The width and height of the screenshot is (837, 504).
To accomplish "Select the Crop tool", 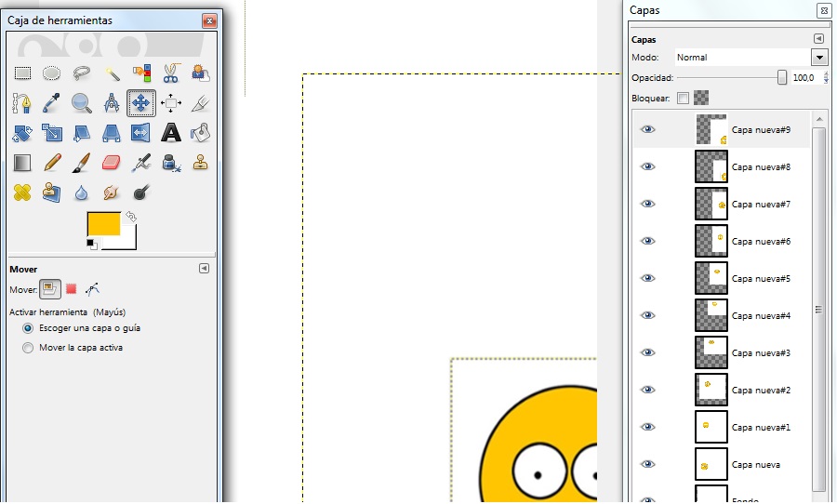I will tap(200, 103).
